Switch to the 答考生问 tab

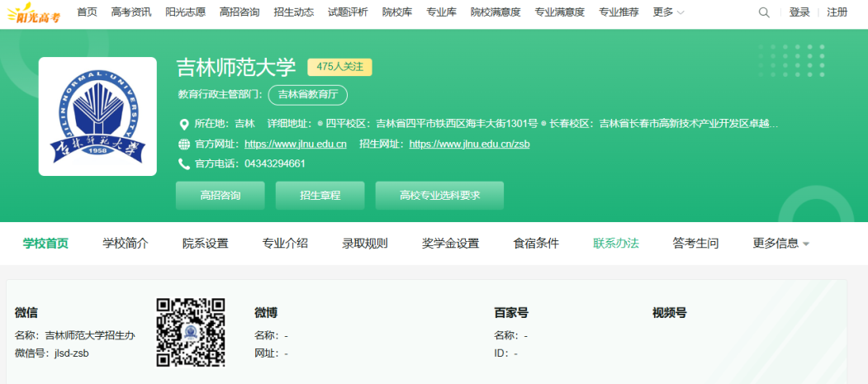pyautogui.click(x=696, y=244)
